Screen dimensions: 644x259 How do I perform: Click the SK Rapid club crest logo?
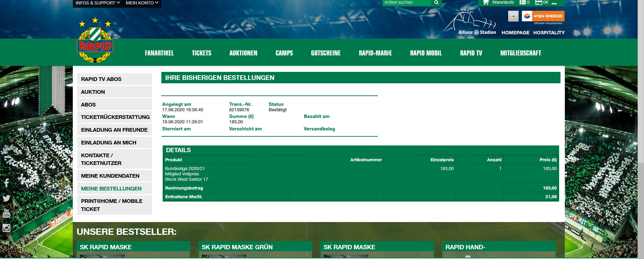tap(95, 40)
